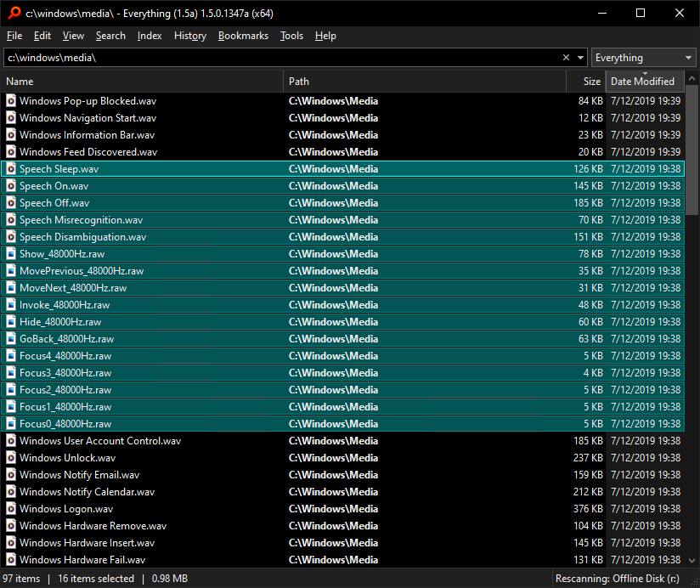Sort results by the Size column header
The width and height of the screenshot is (700, 588).
coord(585,82)
